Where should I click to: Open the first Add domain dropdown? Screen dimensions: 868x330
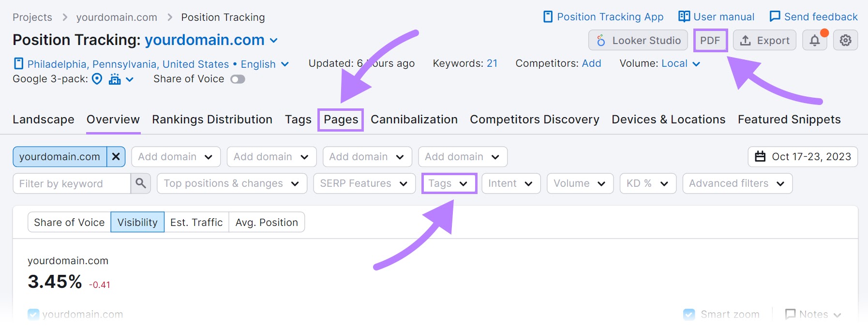pyautogui.click(x=176, y=157)
